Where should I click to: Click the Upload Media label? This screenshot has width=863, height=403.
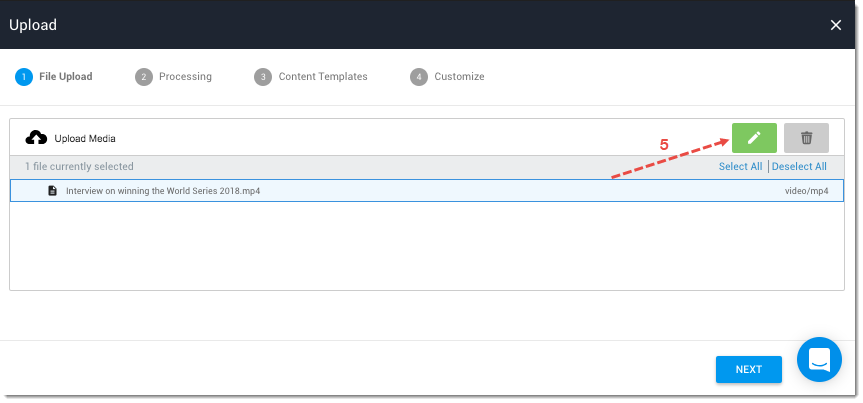point(85,138)
